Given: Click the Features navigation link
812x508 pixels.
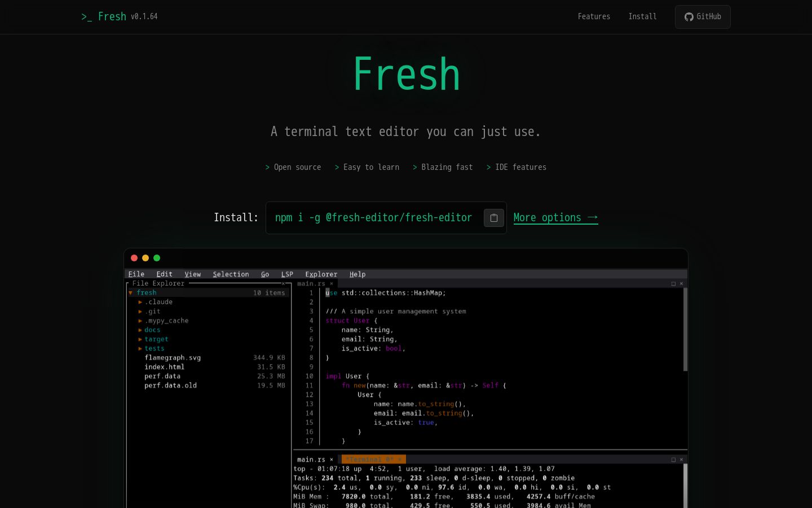Looking at the screenshot, I should (x=594, y=16).
